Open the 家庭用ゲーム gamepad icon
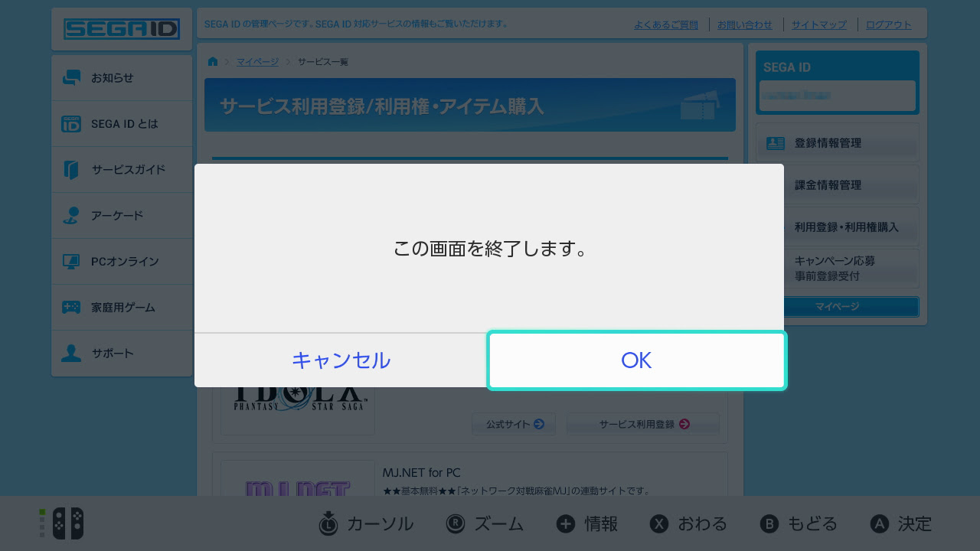This screenshot has height=551, width=980. click(71, 308)
